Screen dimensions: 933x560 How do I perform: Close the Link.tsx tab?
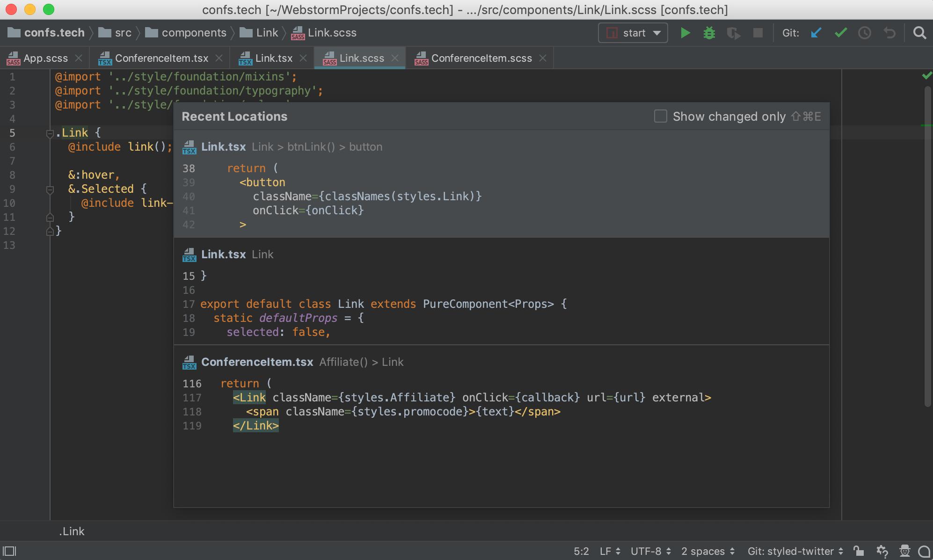[x=303, y=58]
